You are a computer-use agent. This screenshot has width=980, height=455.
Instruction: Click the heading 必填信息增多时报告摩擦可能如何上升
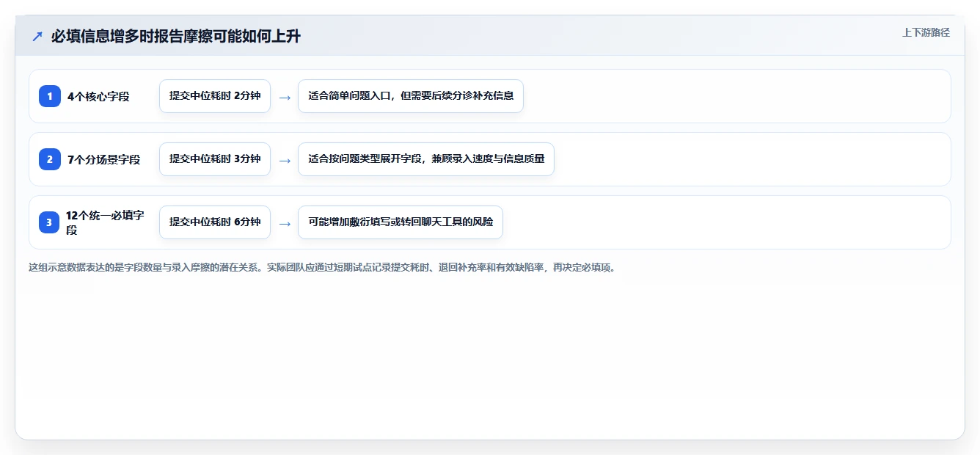[176, 36]
